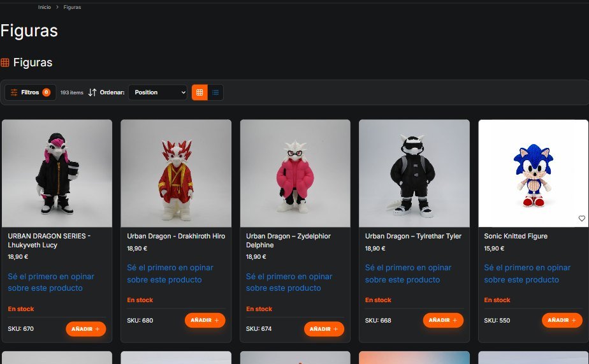Screen dimensions: 589x364
Task: Click the 18,90 € price on Tyler card
Action: click(375, 249)
